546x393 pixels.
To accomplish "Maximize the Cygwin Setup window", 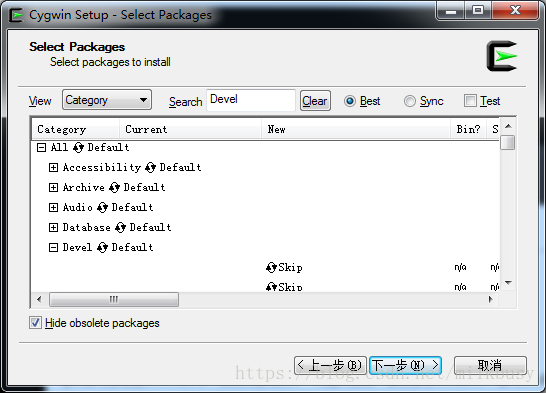I will pyautogui.click(x=478, y=11).
